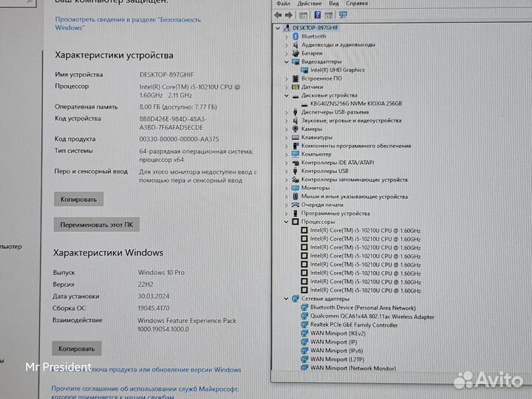This screenshot has height=399, width=532.
Task: Collapse the Сетевые адаптеры category
Action: 287,299
